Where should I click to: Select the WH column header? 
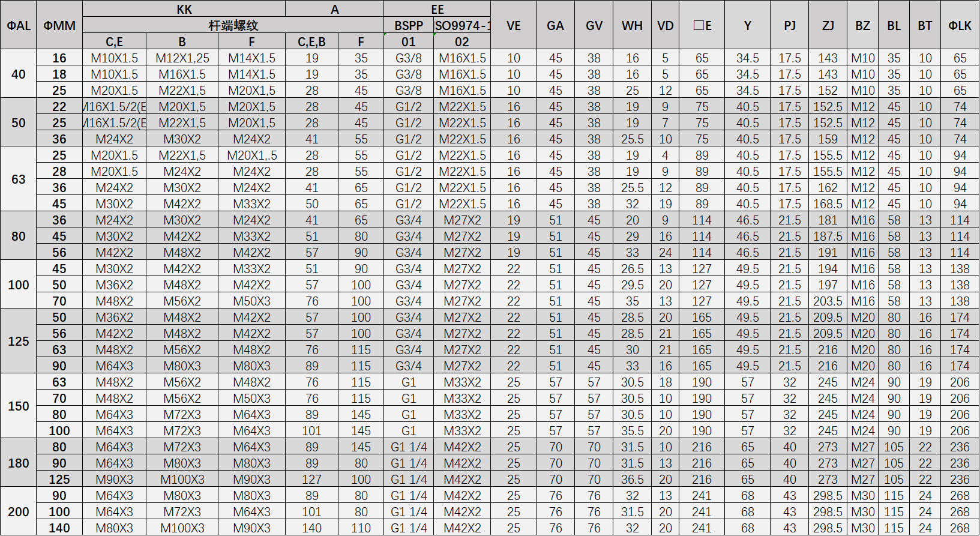(x=632, y=25)
